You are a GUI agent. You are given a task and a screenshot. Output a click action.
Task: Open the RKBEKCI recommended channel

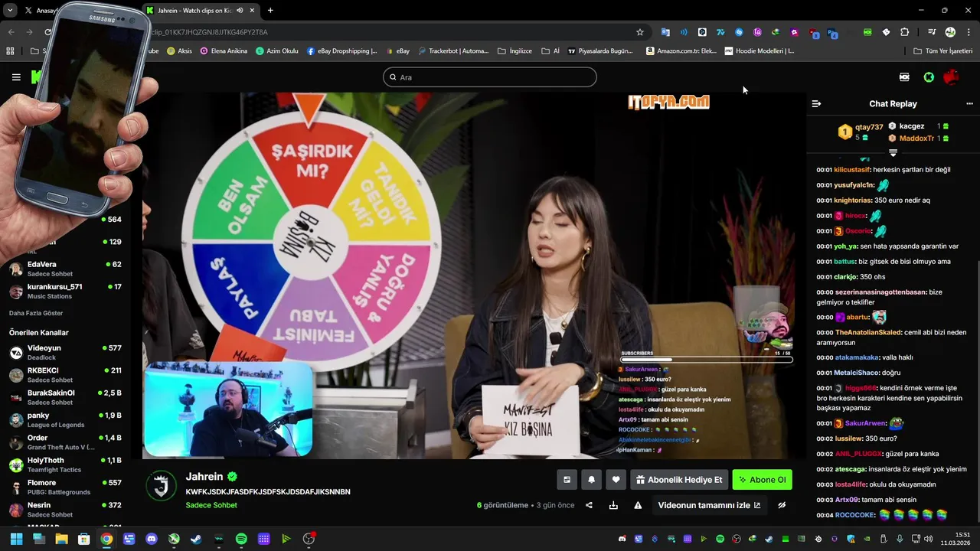pyautogui.click(x=65, y=375)
